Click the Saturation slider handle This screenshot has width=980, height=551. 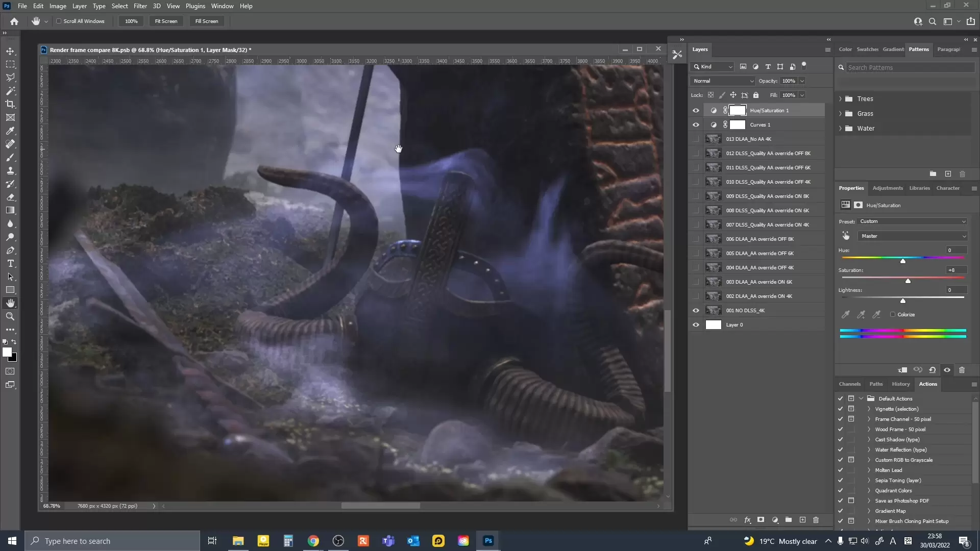coord(908,281)
